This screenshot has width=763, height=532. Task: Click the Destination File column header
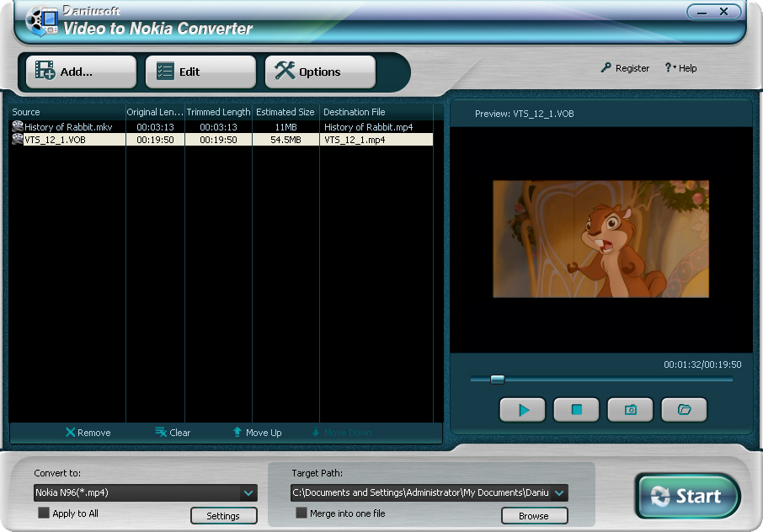(x=376, y=112)
